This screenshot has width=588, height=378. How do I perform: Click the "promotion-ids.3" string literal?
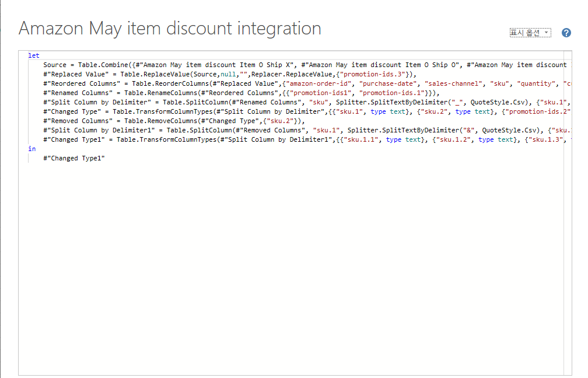[x=372, y=74]
